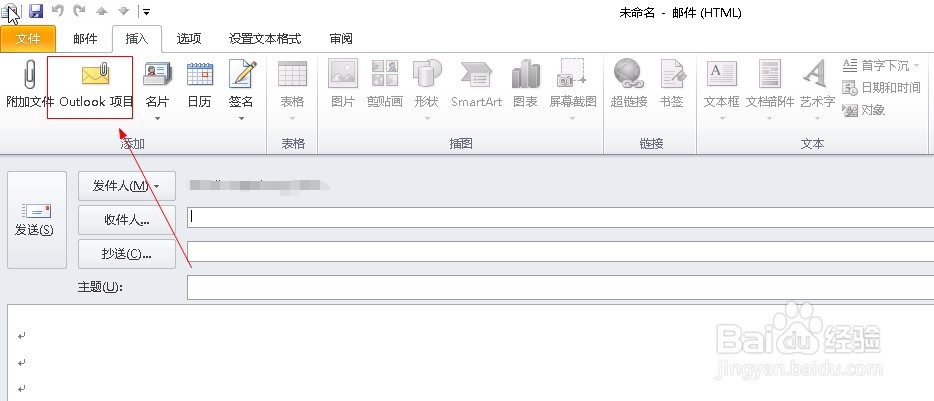The width and height of the screenshot is (934, 401).
Task: Click the 形状 shapes icon
Action: [427, 74]
